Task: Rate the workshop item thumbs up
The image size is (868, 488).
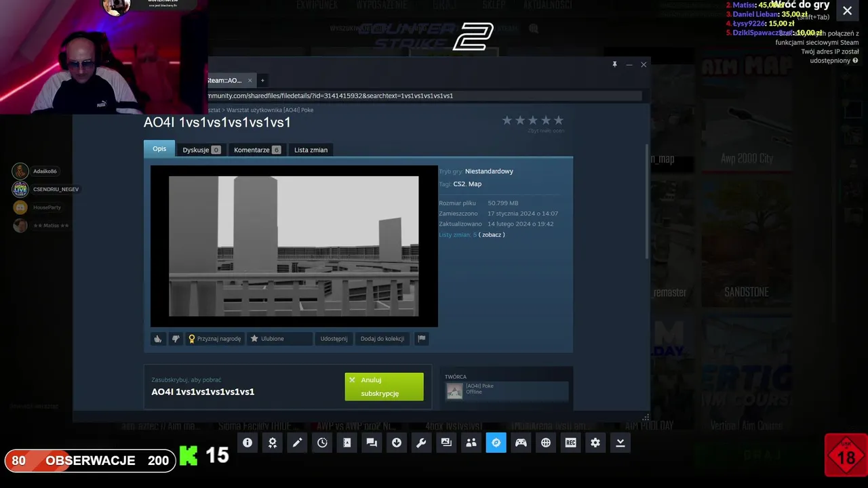Action: [158, 339]
